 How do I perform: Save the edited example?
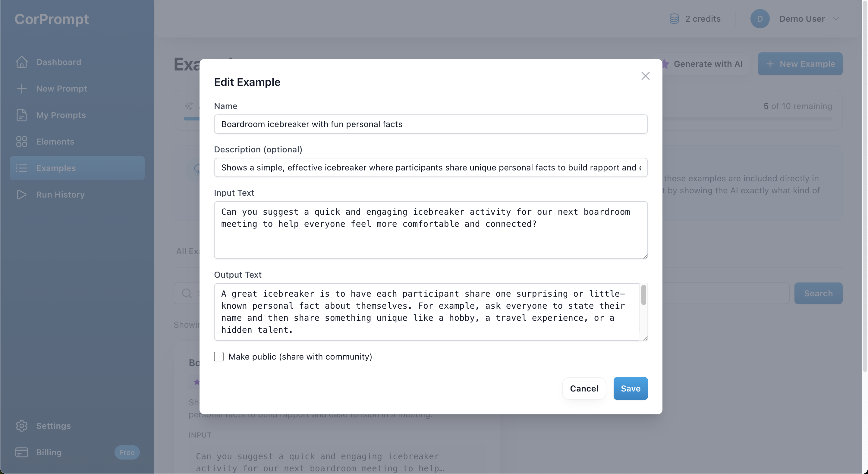(631, 388)
